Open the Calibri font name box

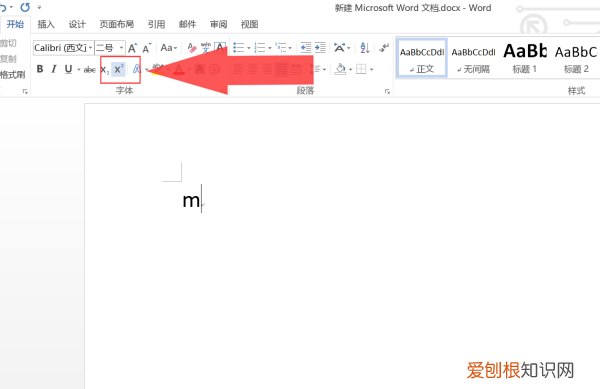click(64, 48)
